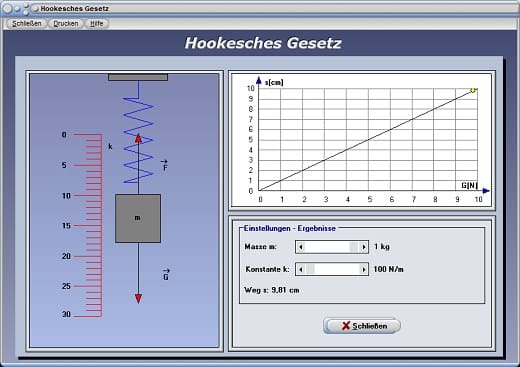Click the empty track of the Konstante k slider
520x367 pixels.
[337, 269]
